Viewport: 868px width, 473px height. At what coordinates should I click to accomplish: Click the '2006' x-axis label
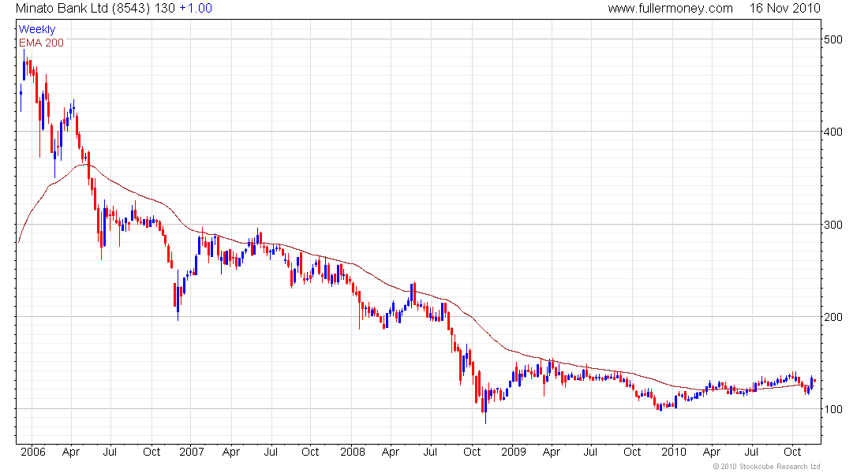click(x=32, y=452)
